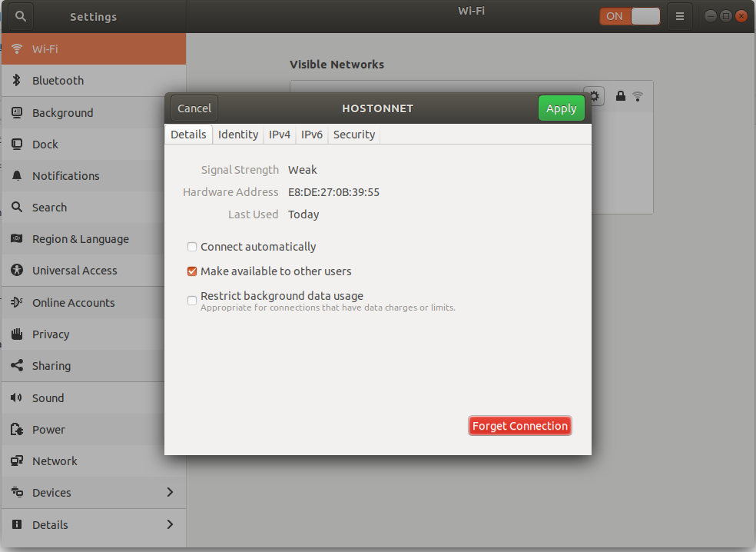Open the hamburger menu in the titlebar
The width and height of the screenshot is (756, 552).
(679, 15)
